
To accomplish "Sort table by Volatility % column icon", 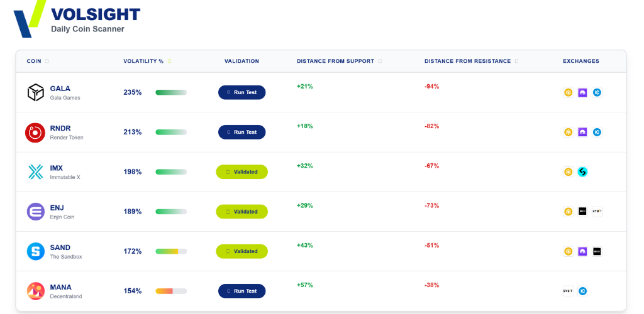I will (x=169, y=62).
